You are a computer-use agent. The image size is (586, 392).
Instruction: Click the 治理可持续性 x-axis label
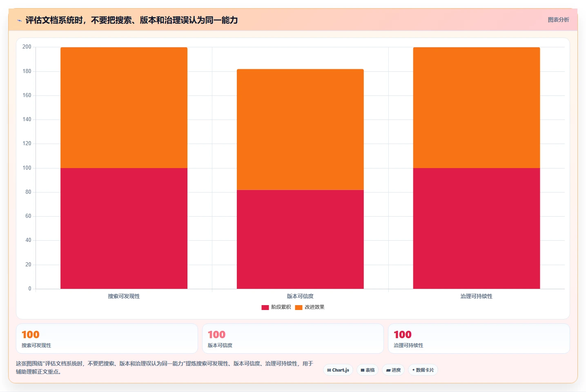477,296
